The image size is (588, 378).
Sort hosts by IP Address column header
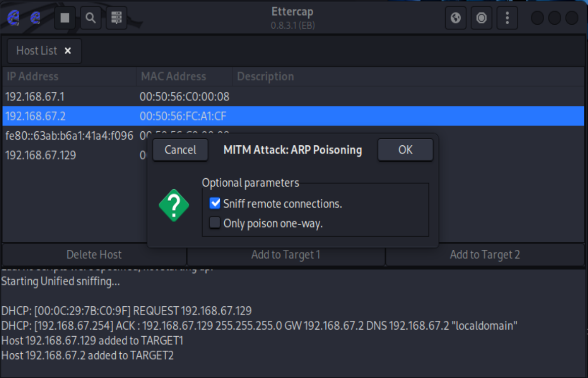32,77
